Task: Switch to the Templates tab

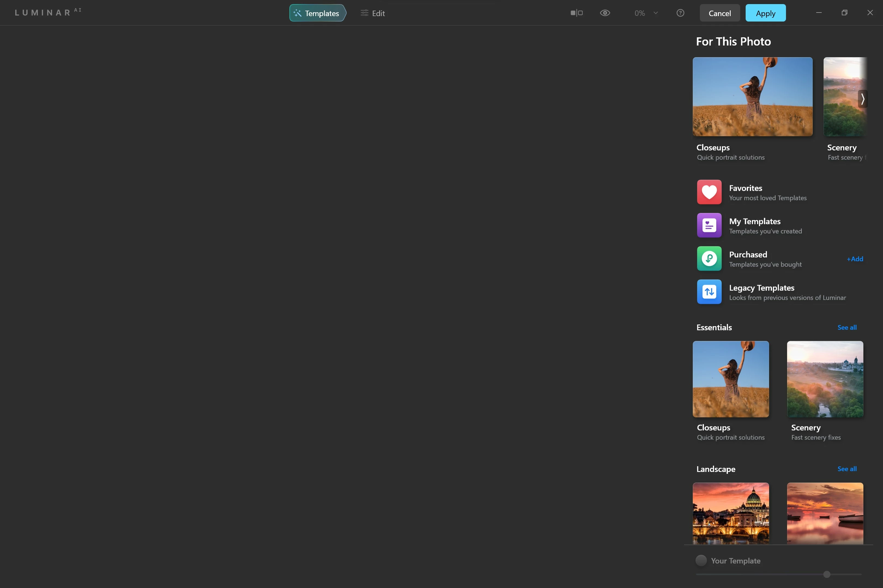Action: coord(317,13)
